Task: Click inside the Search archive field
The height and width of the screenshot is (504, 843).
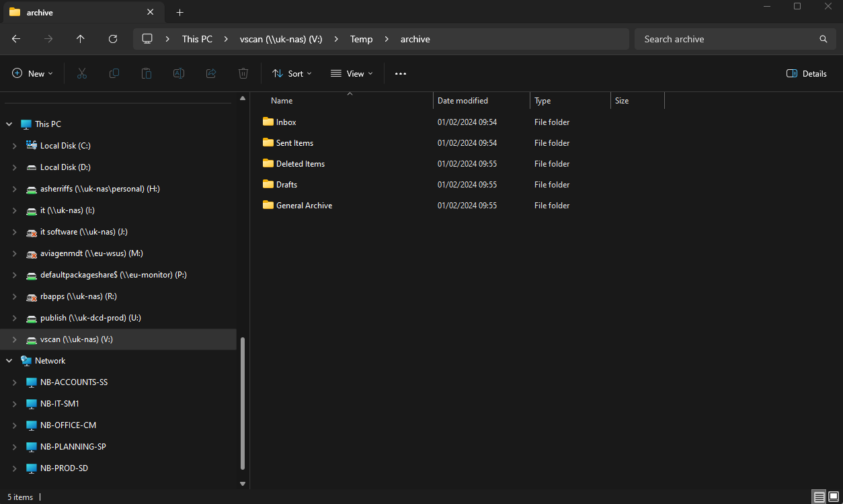Action: pos(726,39)
